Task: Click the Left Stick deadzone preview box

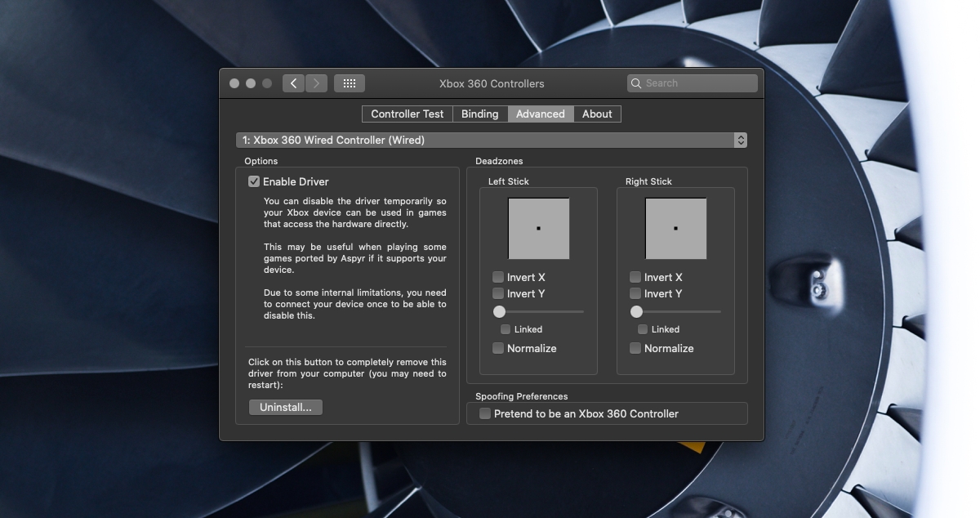Action: pyautogui.click(x=539, y=229)
